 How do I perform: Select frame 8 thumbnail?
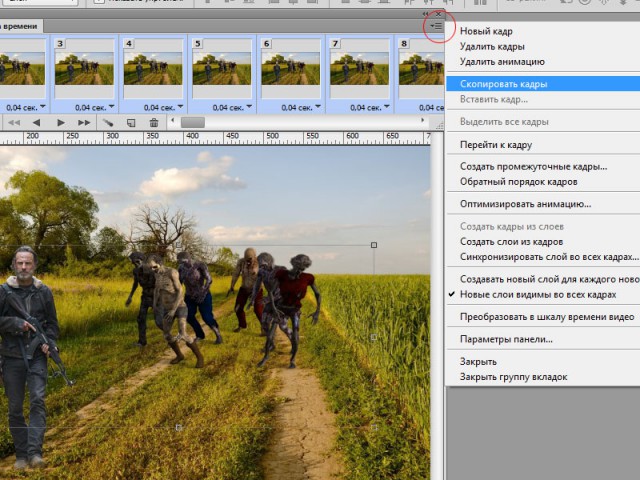click(421, 68)
